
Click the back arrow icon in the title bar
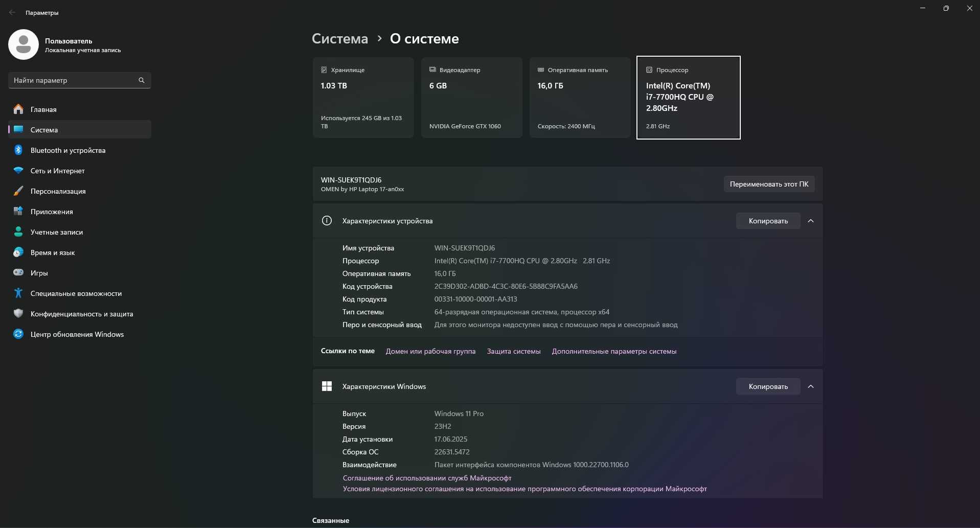coord(12,12)
